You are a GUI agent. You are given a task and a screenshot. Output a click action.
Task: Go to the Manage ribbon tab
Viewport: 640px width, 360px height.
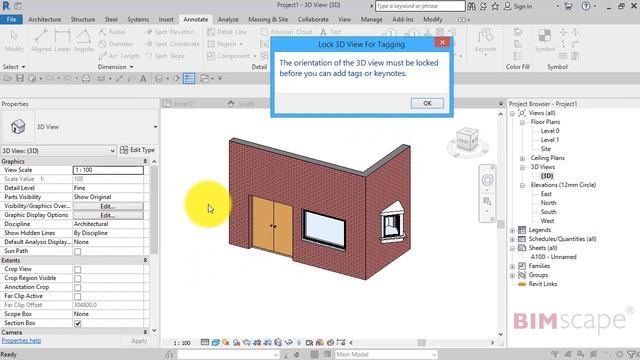pyautogui.click(x=371, y=19)
